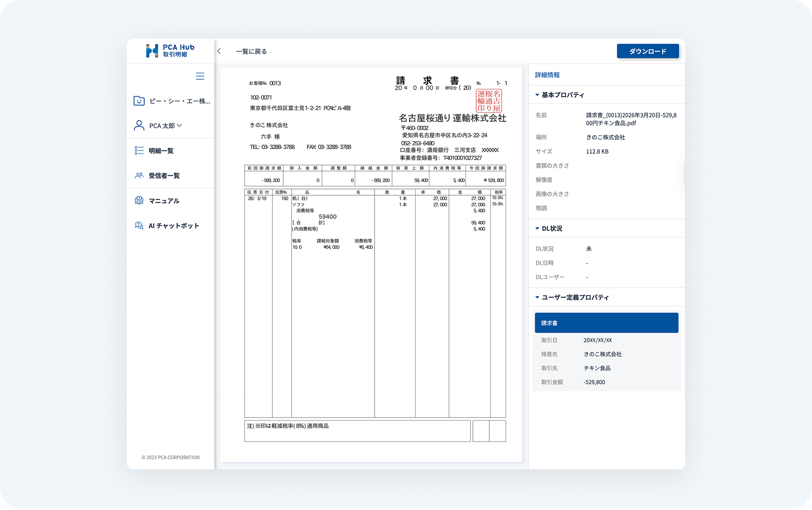Click the 書類の大きさ label

coord(552,166)
